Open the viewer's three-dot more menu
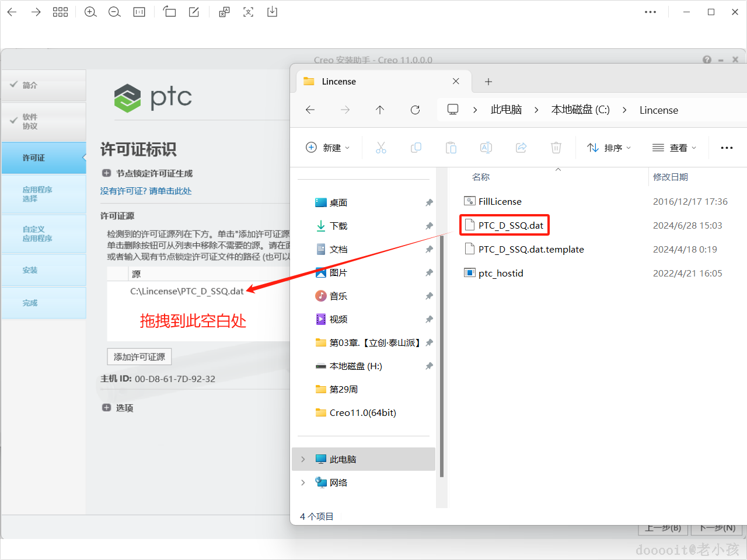 [x=651, y=12]
